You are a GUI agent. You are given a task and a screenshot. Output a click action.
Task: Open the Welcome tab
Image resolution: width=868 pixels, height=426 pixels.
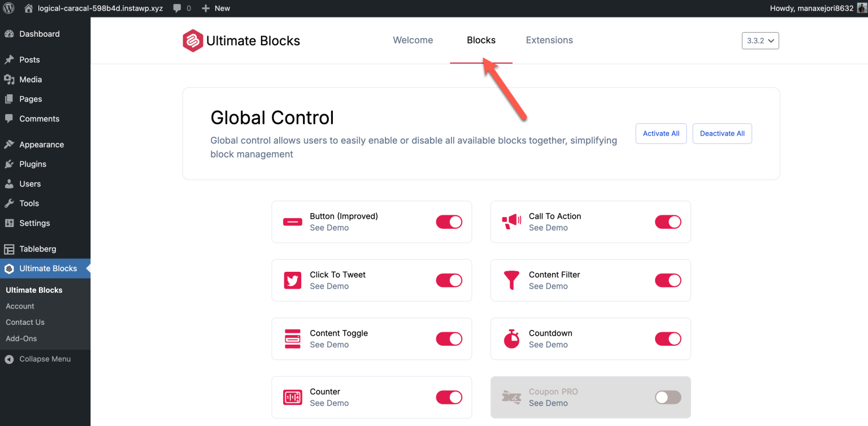(x=413, y=40)
